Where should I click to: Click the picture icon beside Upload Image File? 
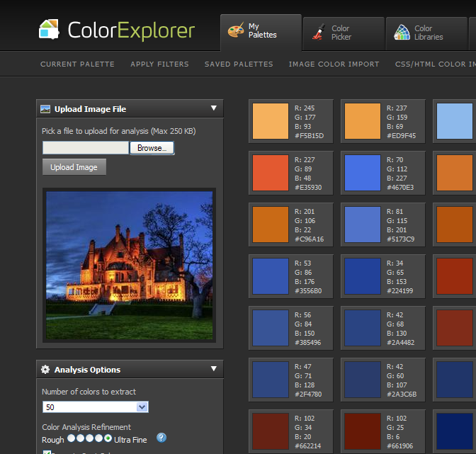click(x=45, y=109)
